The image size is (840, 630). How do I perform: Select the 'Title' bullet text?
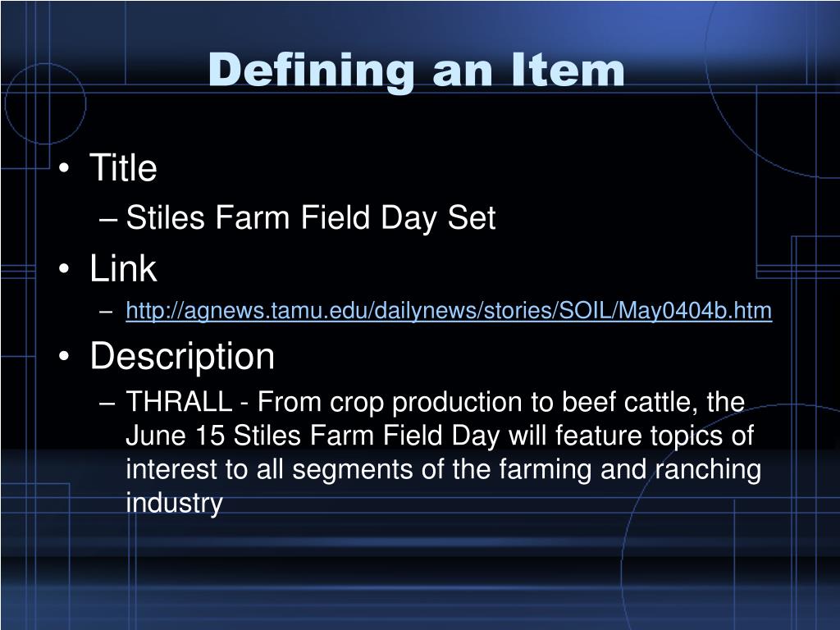point(123,167)
